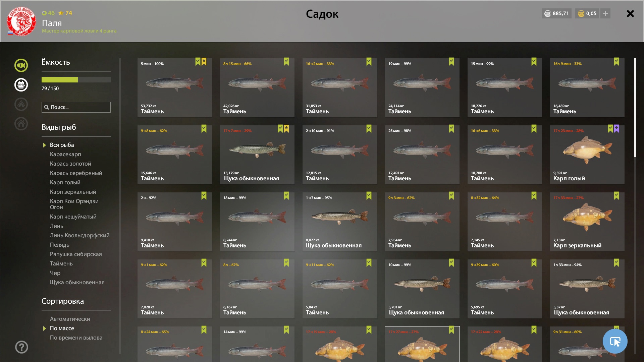Select sort option По массе
The image size is (644, 362).
(x=62, y=328)
